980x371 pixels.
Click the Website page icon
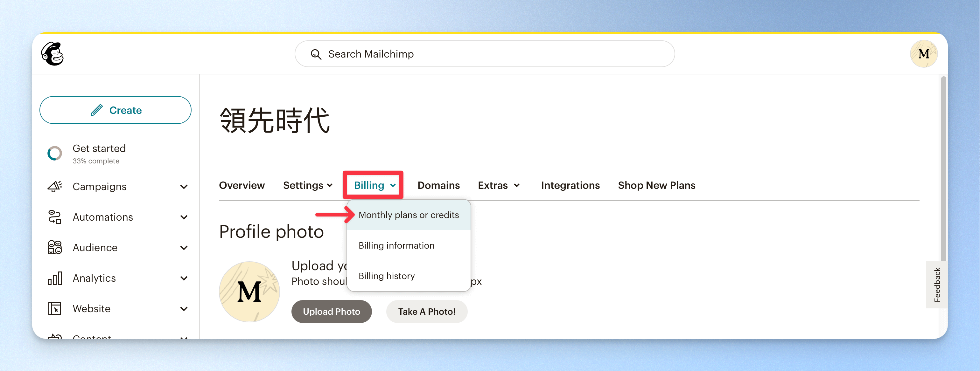(x=55, y=308)
